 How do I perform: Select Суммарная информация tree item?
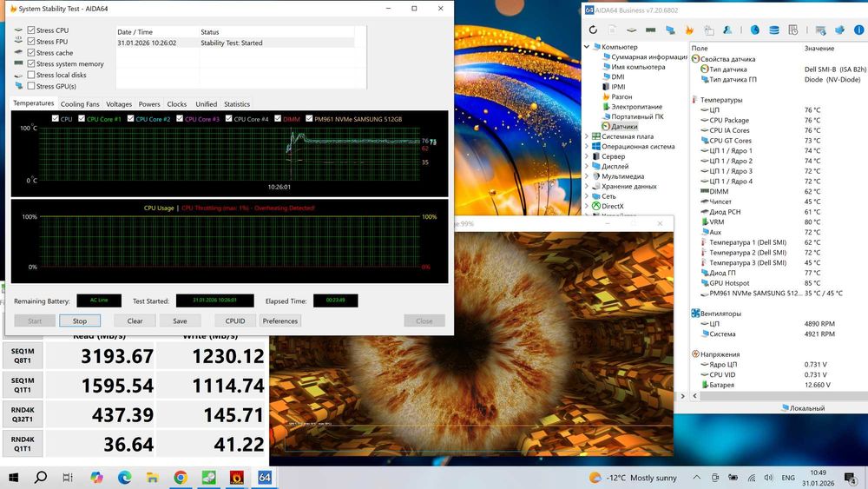[648, 57]
